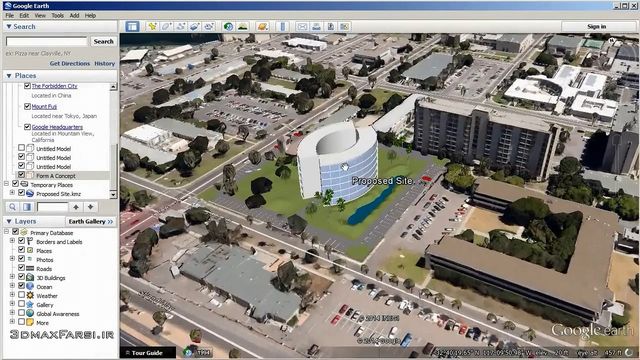This screenshot has width=640, height=360.
Task: Uncheck the Mount Fuji checkbox
Action: click(27, 106)
